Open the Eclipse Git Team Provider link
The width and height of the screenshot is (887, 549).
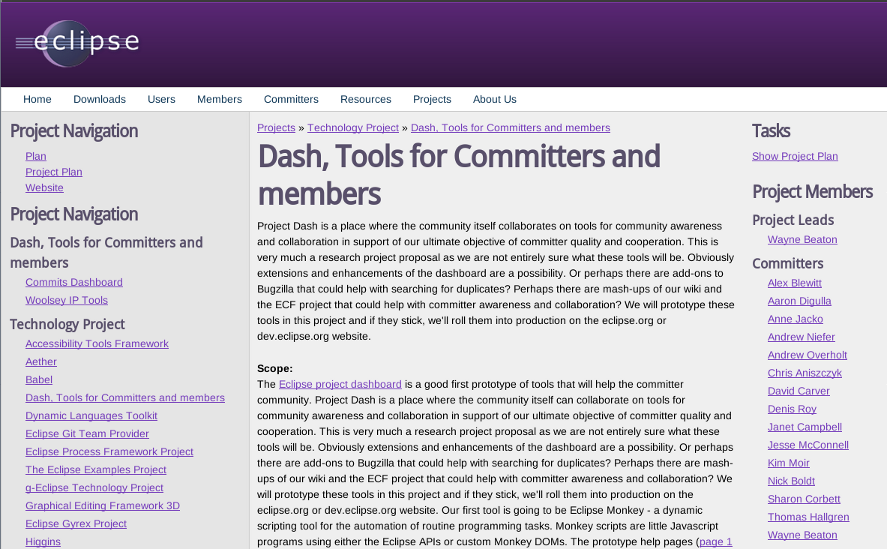click(x=87, y=434)
